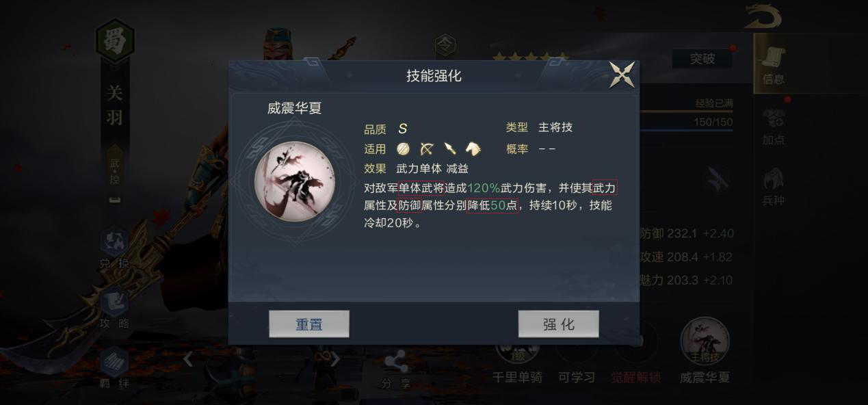Select the 威震华夏 main skill icon at bottom

[705, 350]
